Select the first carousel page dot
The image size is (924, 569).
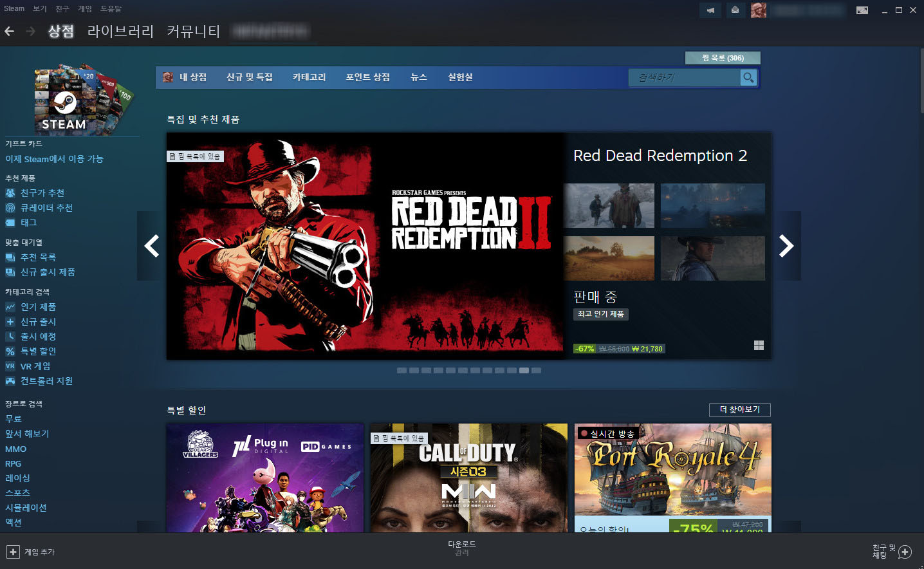click(x=402, y=371)
